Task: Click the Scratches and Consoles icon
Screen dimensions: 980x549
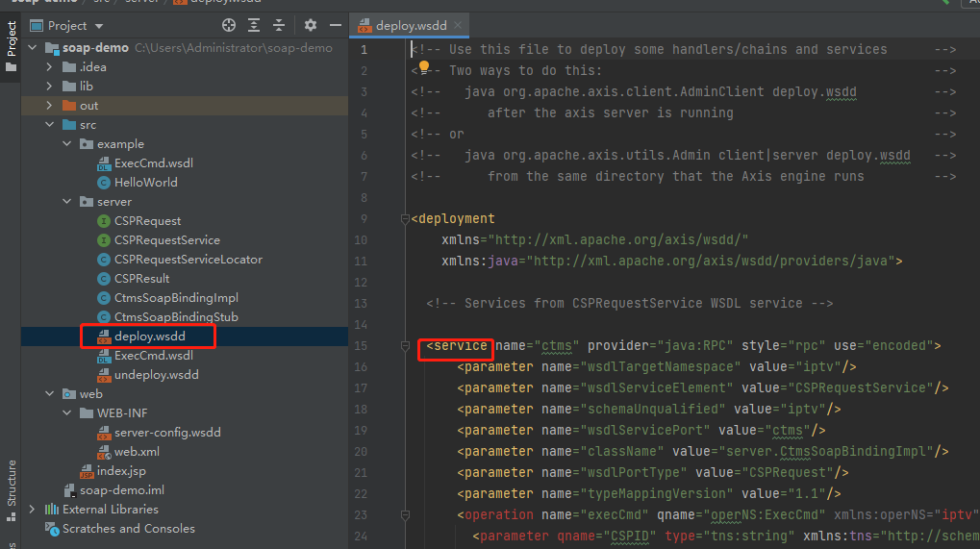Action: pyautogui.click(x=53, y=529)
